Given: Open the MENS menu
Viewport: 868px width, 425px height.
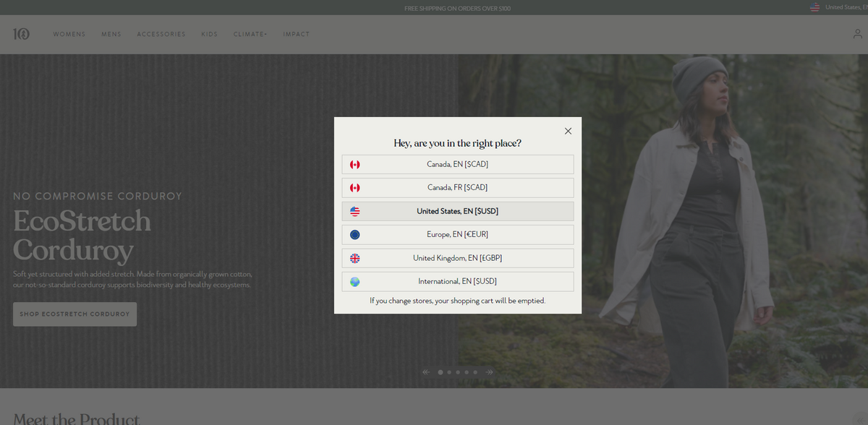Looking at the screenshot, I should point(111,34).
